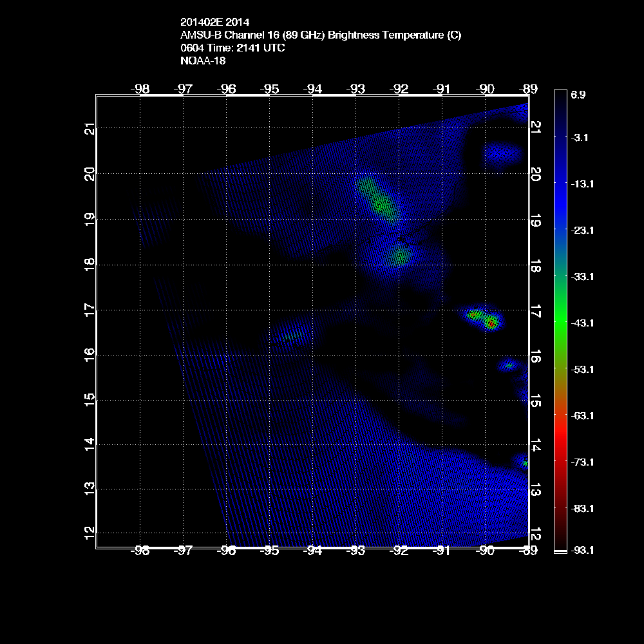Click the top-axis longitude label "-98"
Viewport: 644px width, 644px height.
pos(140,89)
